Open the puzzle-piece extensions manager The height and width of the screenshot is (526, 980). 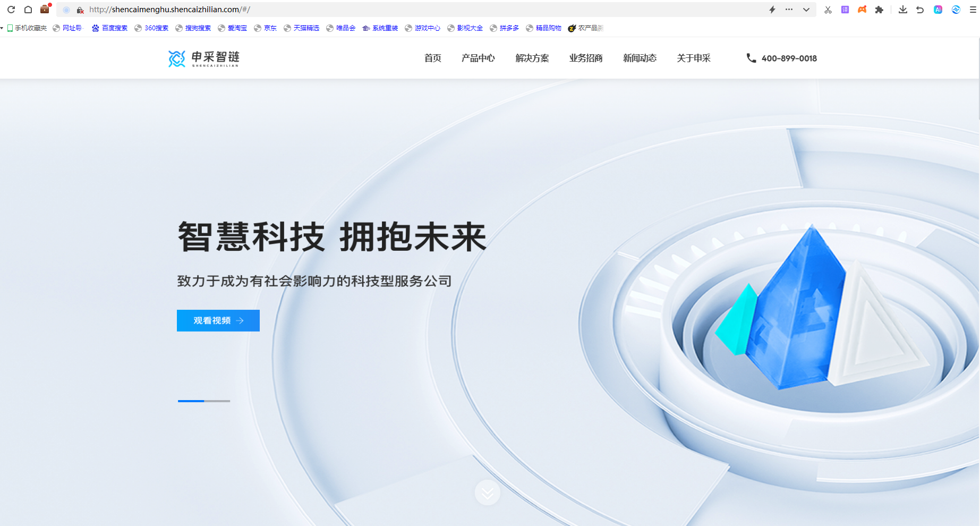tap(879, 10)
